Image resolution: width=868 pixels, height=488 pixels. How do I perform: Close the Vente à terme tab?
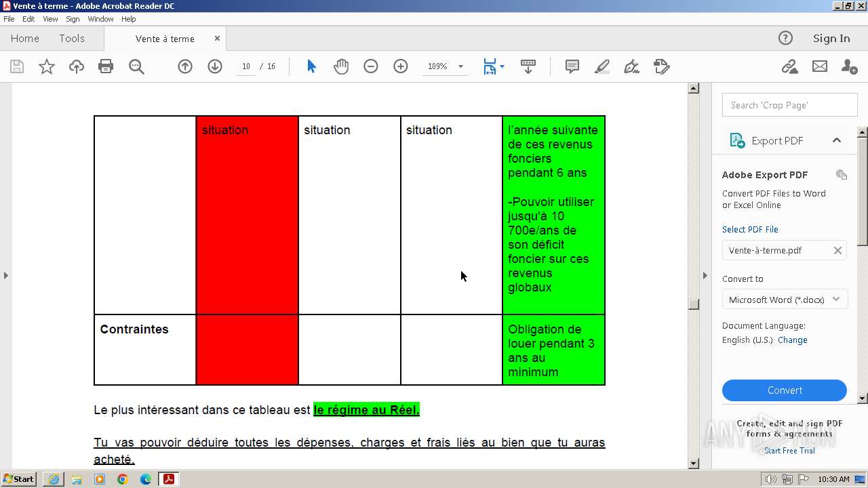[217, 39]
